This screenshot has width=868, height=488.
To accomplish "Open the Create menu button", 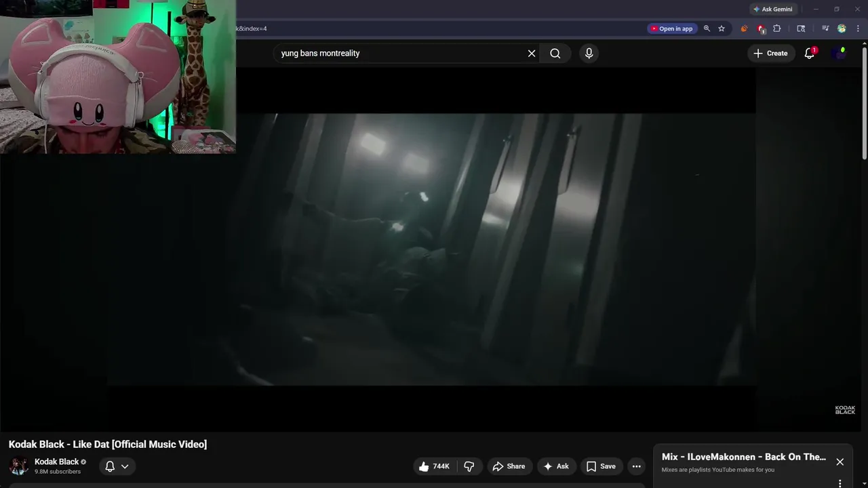I will click(770, 54).
